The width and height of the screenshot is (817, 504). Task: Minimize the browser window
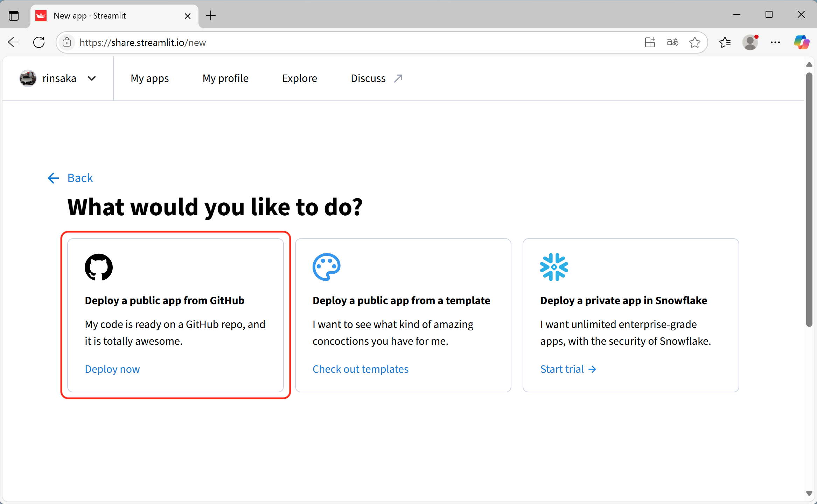pos(737,15)
